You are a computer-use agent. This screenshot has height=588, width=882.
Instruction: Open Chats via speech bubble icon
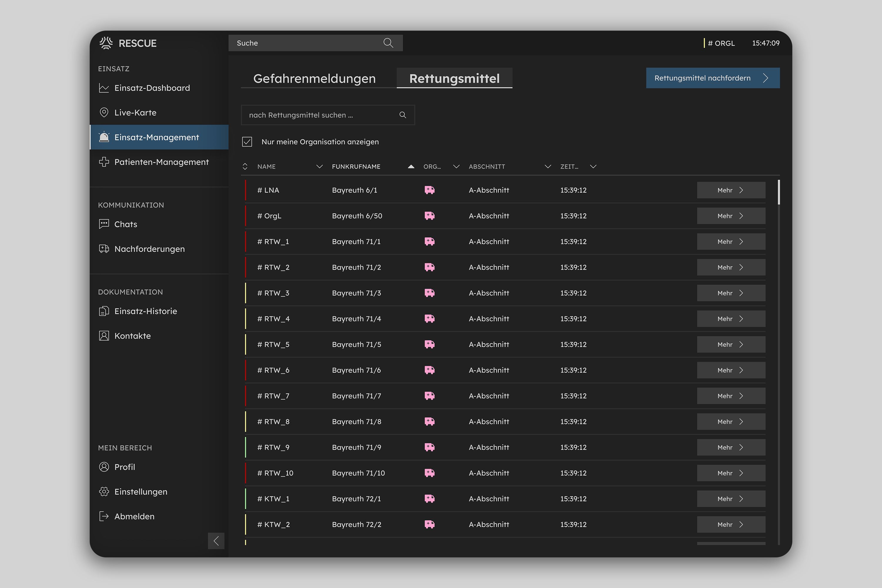[104, 224]
